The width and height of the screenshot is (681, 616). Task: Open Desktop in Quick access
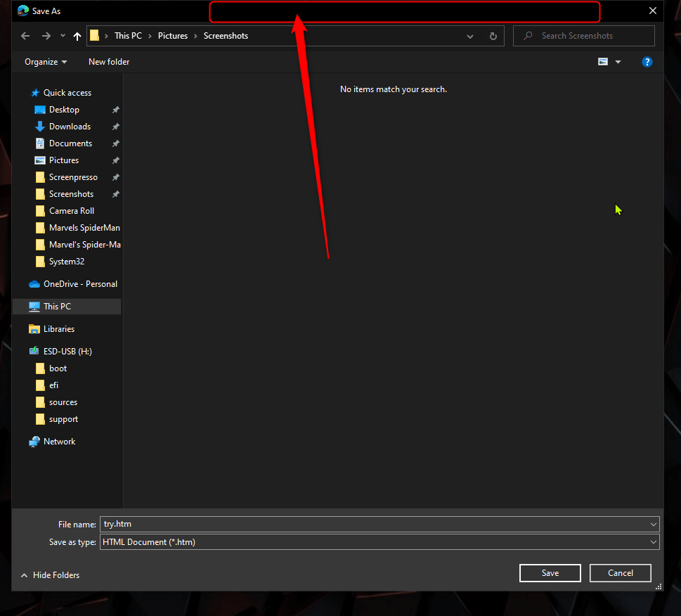click(x=64, y=110)
